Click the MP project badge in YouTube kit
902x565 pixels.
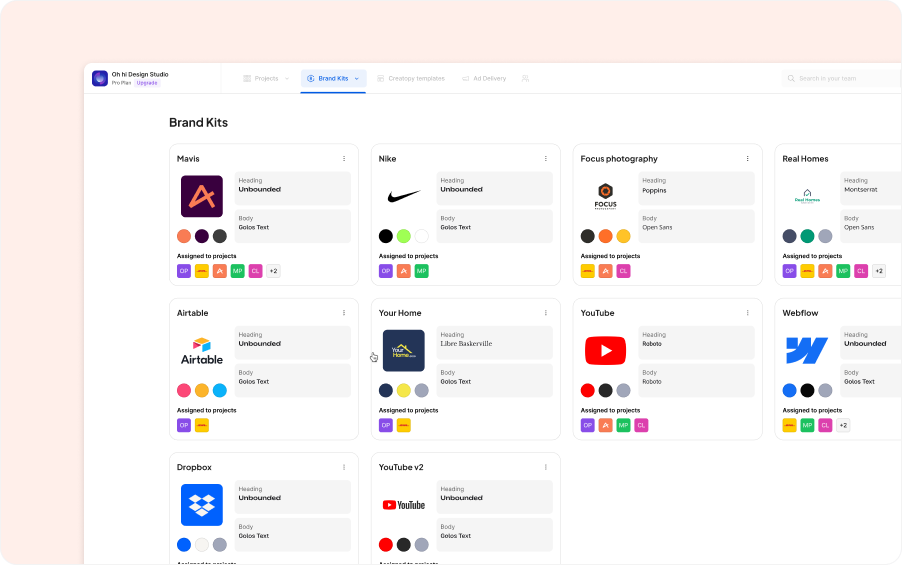[624, 425]
